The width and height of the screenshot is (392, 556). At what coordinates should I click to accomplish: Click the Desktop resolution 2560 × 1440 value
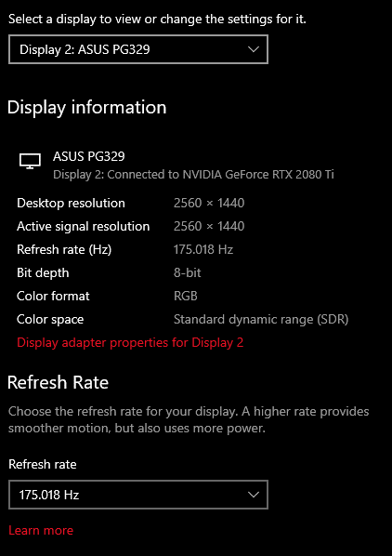tap(209, 204)
